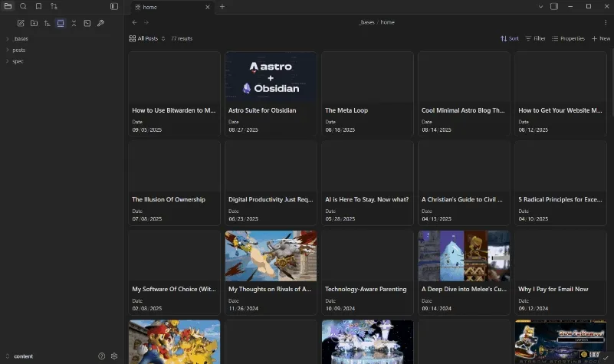Screen dimensions: 614x364
Task: Switch to the home tab
Action: coord(169,7)
